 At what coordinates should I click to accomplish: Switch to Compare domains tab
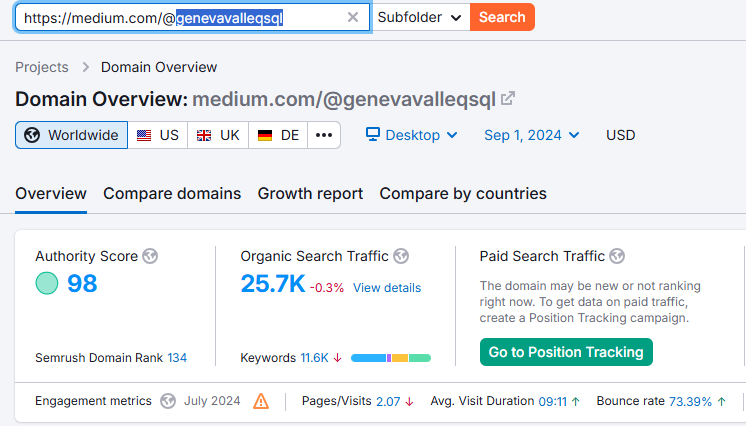(x=172, y=194)
